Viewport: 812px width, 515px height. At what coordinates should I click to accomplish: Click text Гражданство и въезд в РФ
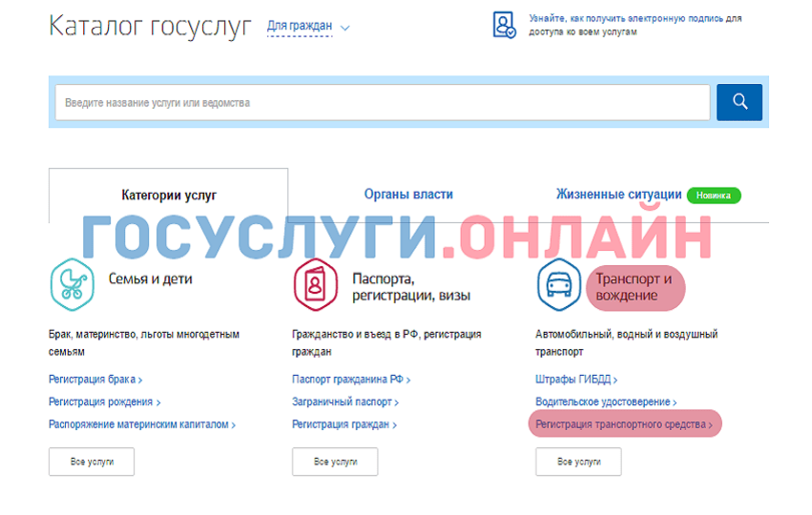(356, 335)
